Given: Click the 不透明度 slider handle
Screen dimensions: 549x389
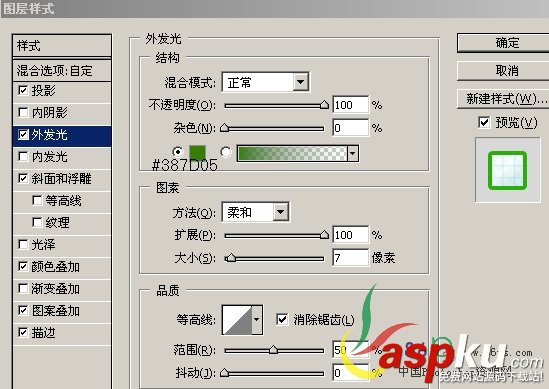Looking at the screenshot, I should (x=325, y=105).
